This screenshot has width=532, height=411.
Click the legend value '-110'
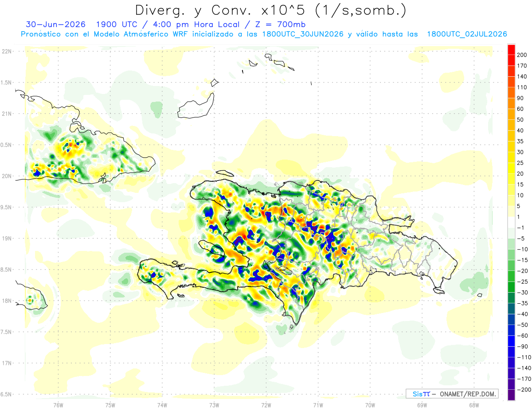tap(524, 357)
